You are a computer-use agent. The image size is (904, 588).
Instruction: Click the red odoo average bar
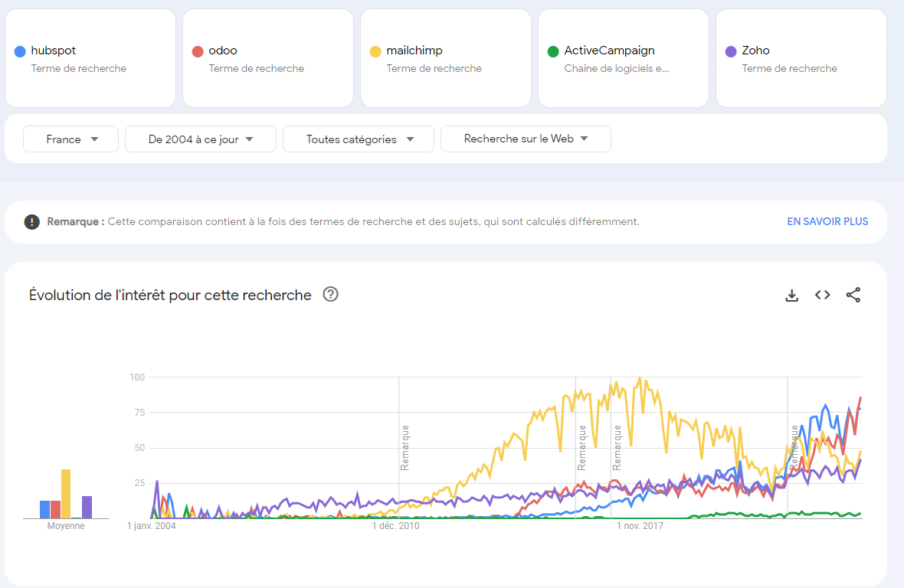(55, 509)
